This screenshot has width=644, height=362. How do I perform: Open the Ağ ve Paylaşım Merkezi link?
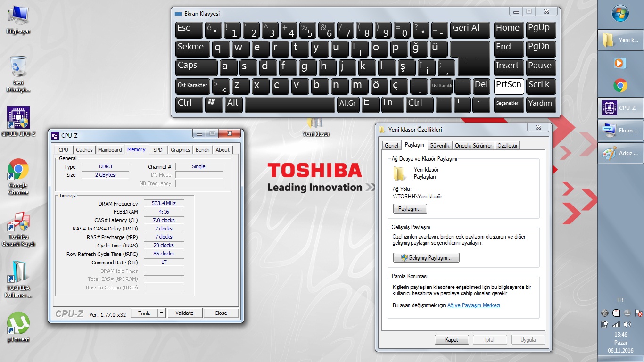(473, 305)
